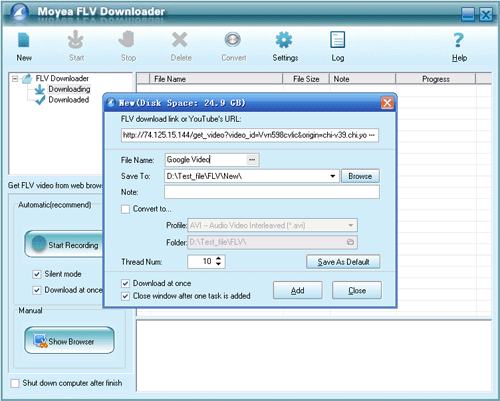Click the Delete toolbar icon
The height and width of the screenshot is (401, 500).
tap(180, 40)
